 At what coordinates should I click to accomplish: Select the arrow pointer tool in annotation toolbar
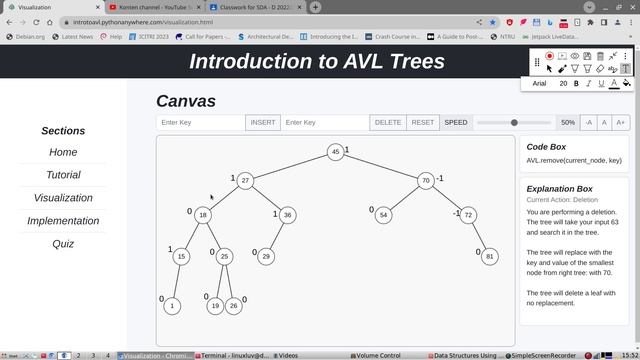(x=549, y=69)
